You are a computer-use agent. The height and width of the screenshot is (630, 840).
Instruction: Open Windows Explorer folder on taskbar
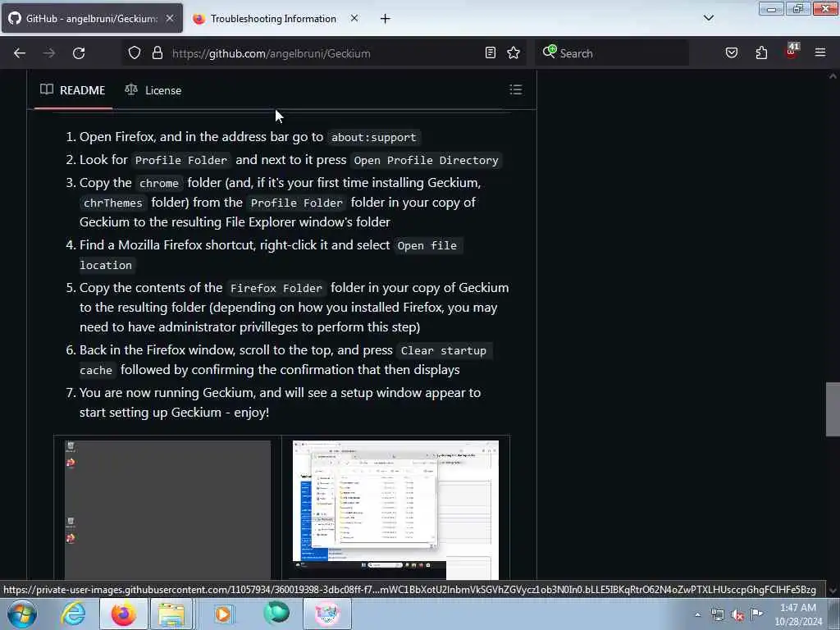pos(171,614)
